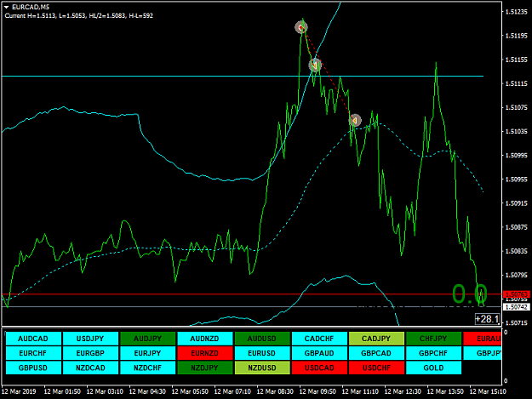Click the light green CADJPY button
The height and width of the screenshot is (399, 532).
point(376,339)
